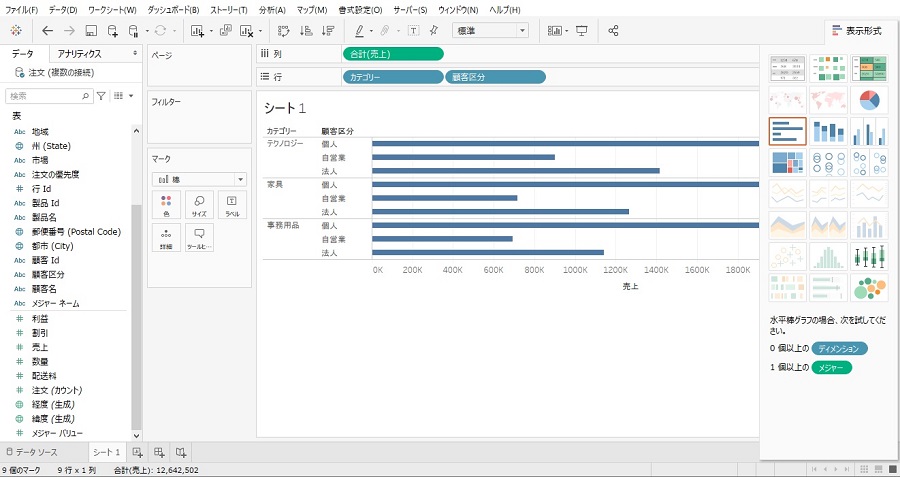Open the 標準 fit dropdown

pos(491,31)
